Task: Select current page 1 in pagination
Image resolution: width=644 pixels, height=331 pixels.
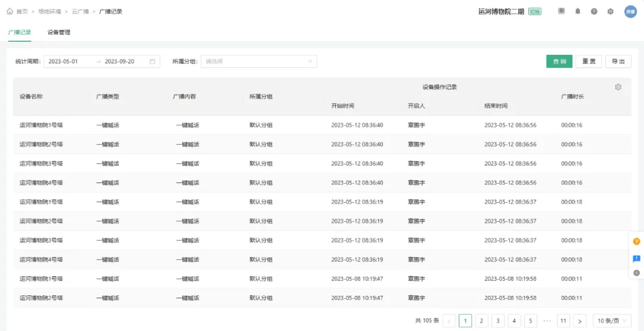Action: coord(465,321)
